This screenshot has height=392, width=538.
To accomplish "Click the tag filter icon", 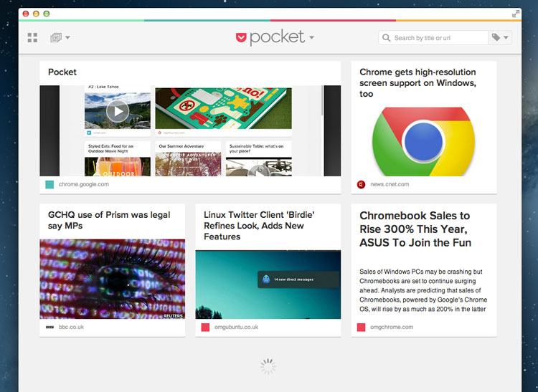I will [496, 37].
